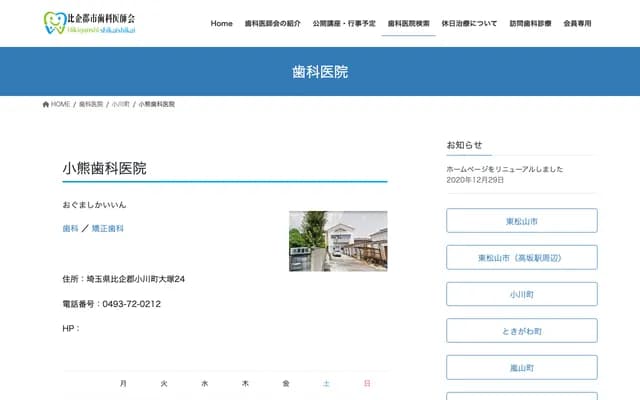Open the clinic building photo

point(338,241)
